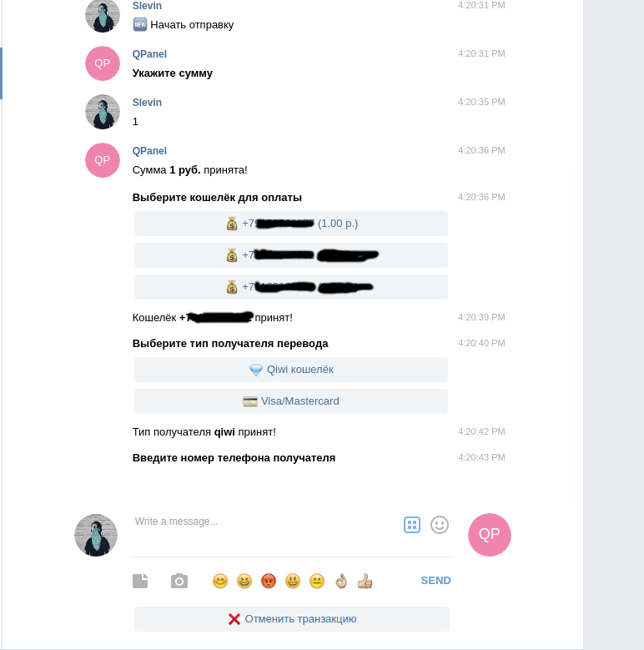Select the wallet showing (1.00 р.)
The height and width of the screenshot is (650, 644).
pyautogui.click(x=291, y=224)
